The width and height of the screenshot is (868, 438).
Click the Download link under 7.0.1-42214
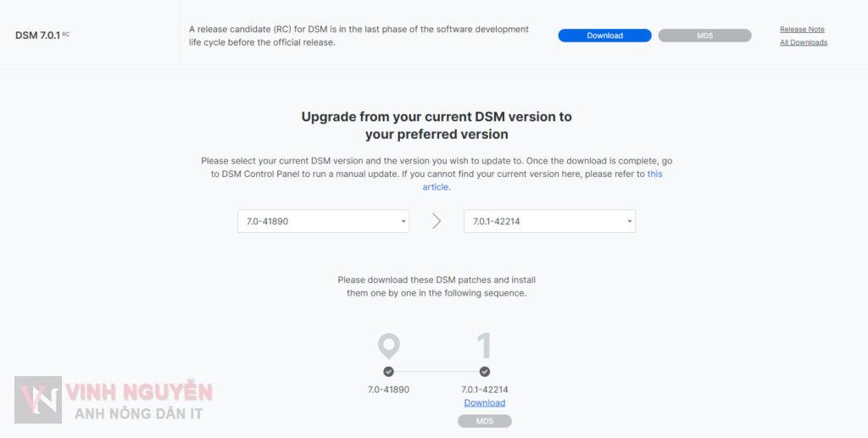[x=484, y=402]
